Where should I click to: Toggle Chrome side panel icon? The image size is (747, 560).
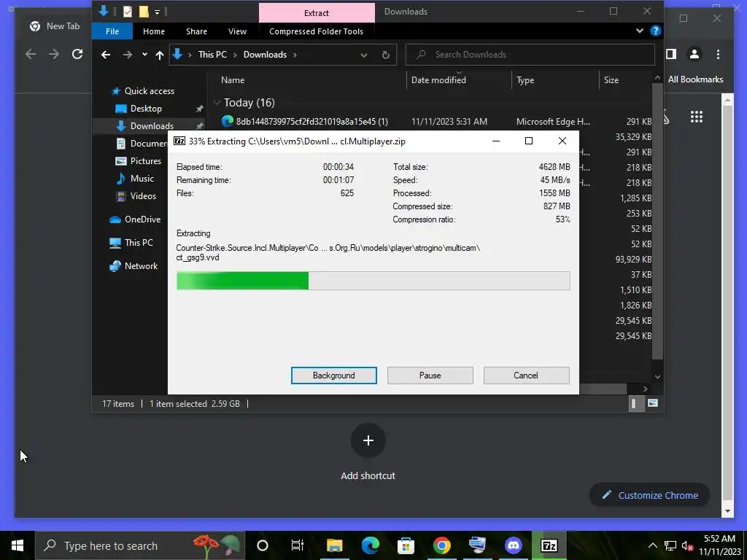click(x=671, y=54)
